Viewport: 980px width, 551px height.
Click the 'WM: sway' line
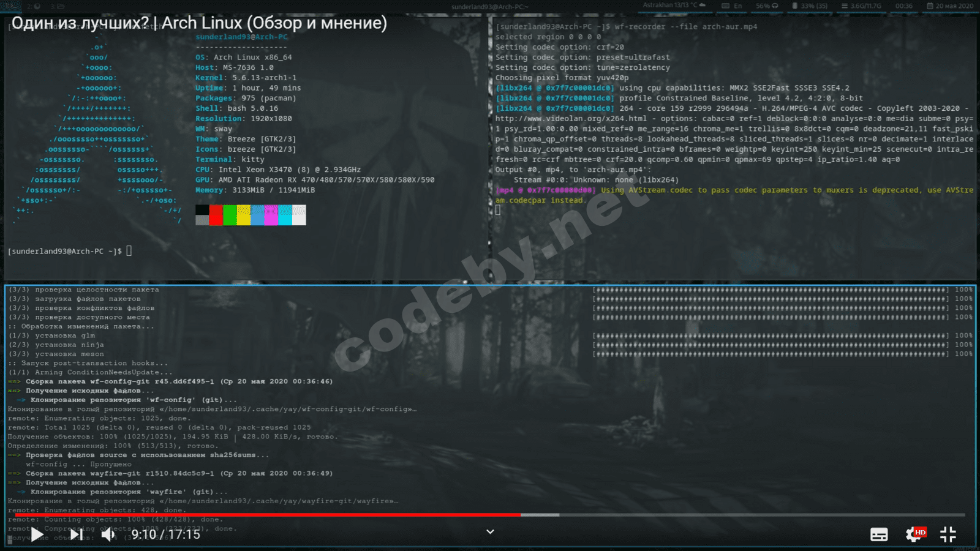point(214,129)
